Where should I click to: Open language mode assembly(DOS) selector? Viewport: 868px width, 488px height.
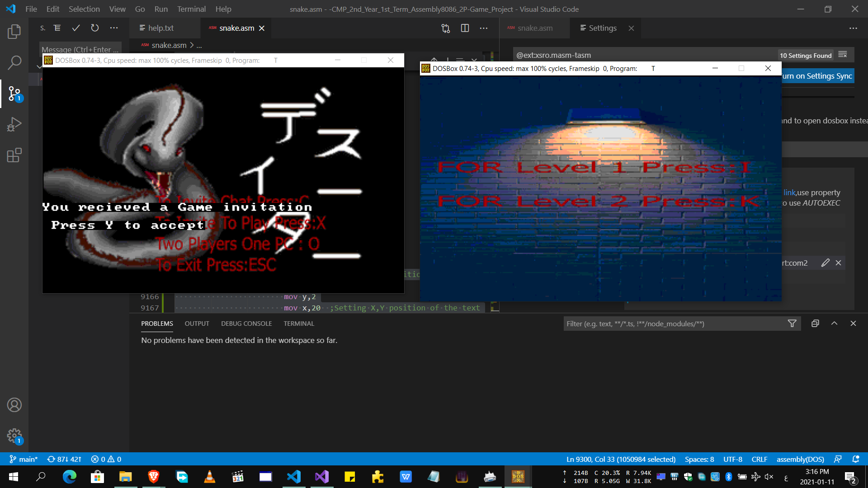point(800,459)
